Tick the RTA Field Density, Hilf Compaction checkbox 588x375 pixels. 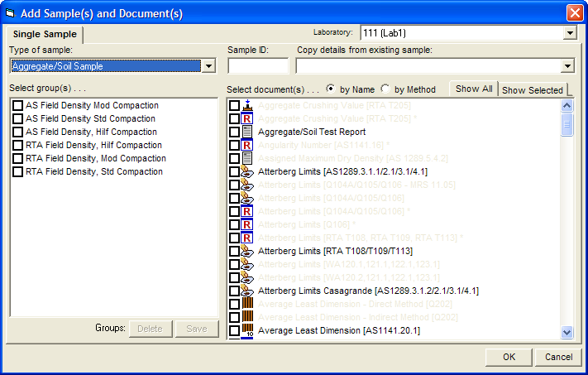click(x=18, y=146)
